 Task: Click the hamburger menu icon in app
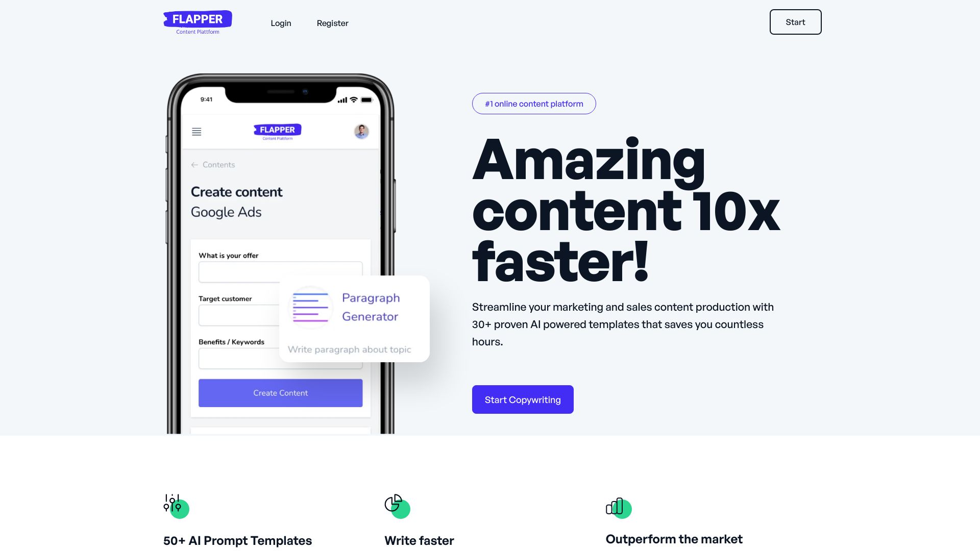pos(197,131)
